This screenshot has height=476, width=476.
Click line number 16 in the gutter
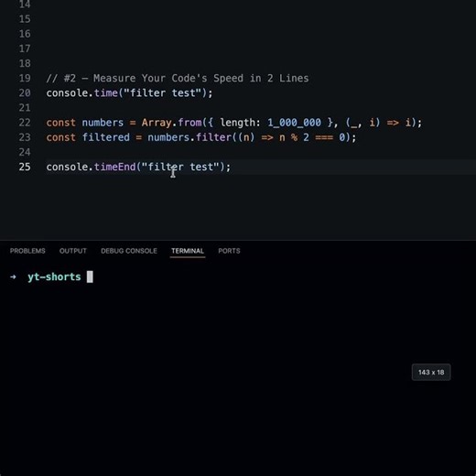25,34
